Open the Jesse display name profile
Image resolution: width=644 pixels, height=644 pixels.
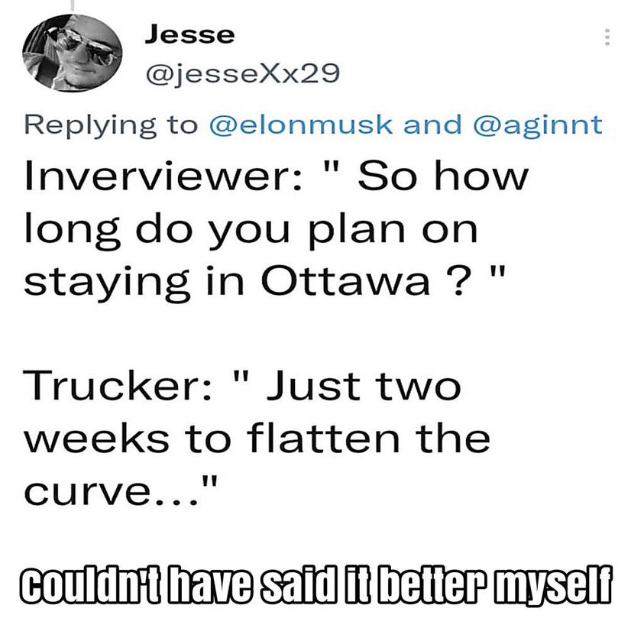point(189,34)
